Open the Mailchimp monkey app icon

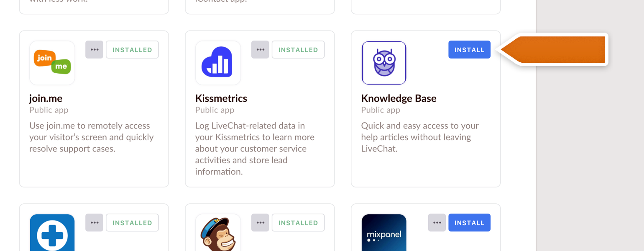[x=218, y=232]
